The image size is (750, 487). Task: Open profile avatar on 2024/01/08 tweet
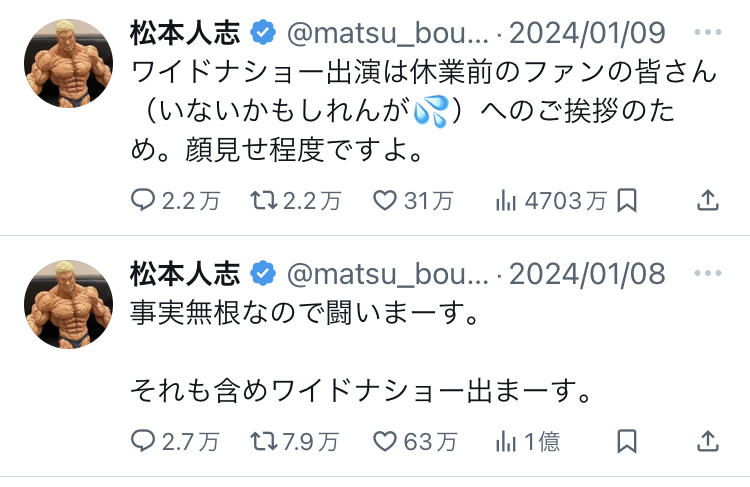(x=68, y=304)
